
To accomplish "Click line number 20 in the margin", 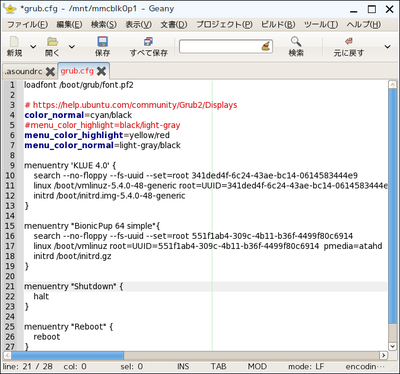I will pyautogui.click(x=10, y=276).
